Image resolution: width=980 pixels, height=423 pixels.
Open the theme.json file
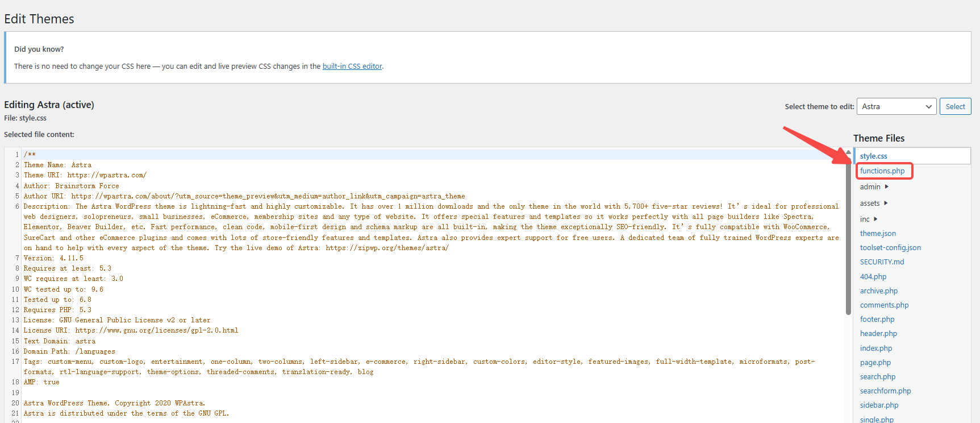878,234
